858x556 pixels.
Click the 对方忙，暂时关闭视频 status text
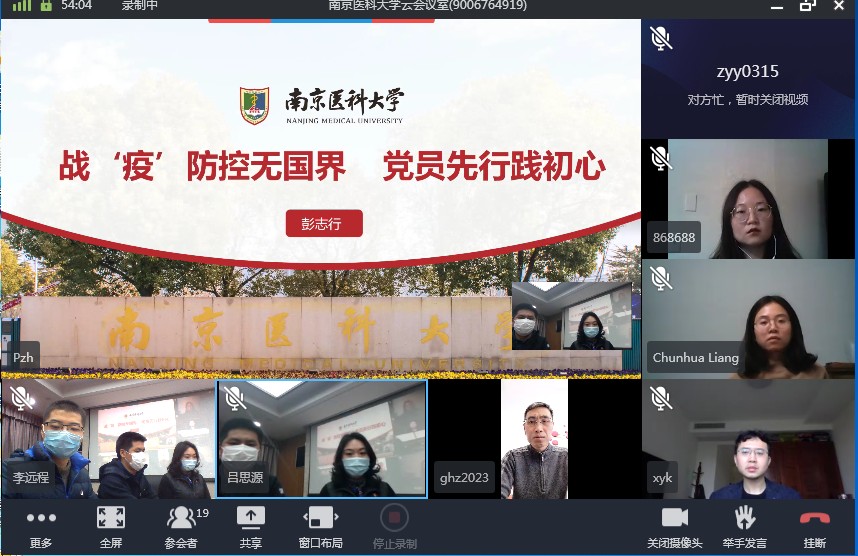(x=747, y=100)
